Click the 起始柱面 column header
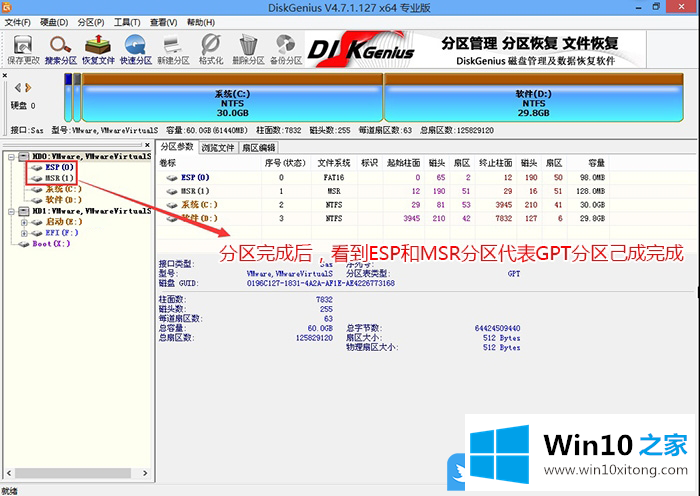 (404, 163)
